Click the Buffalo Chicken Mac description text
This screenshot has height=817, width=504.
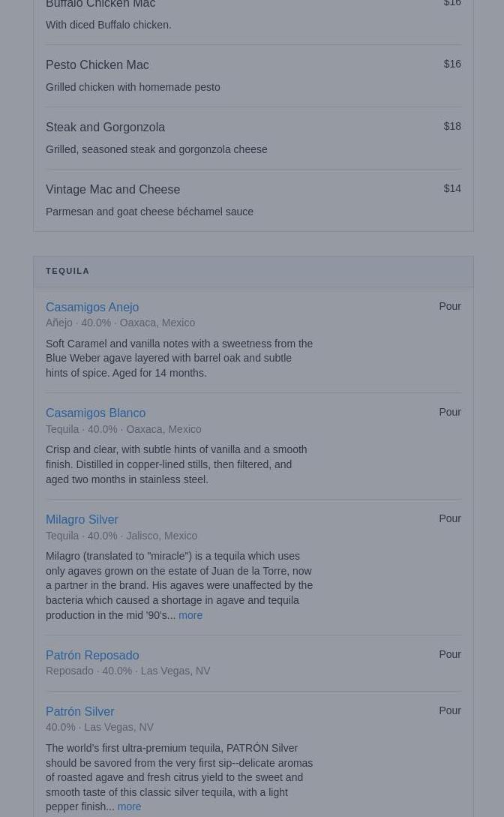point(108,25)
